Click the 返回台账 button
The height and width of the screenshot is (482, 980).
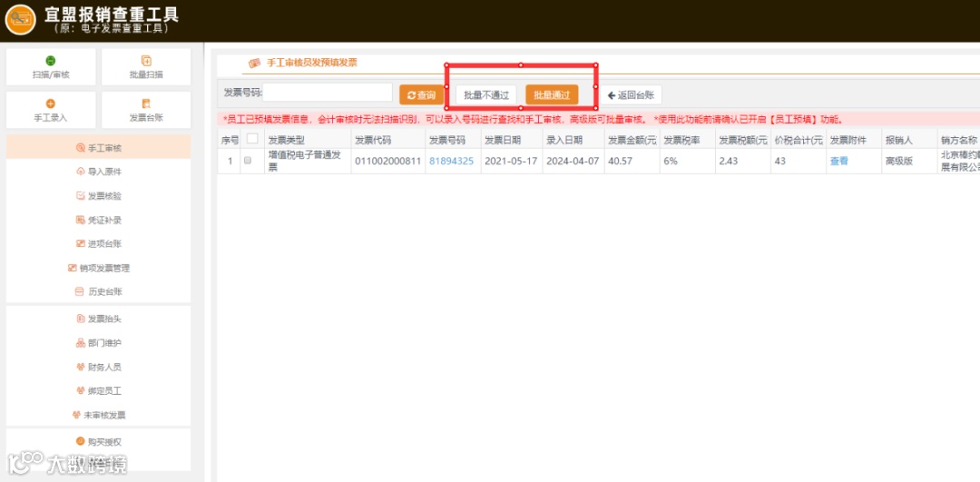[x=631, y=95]
